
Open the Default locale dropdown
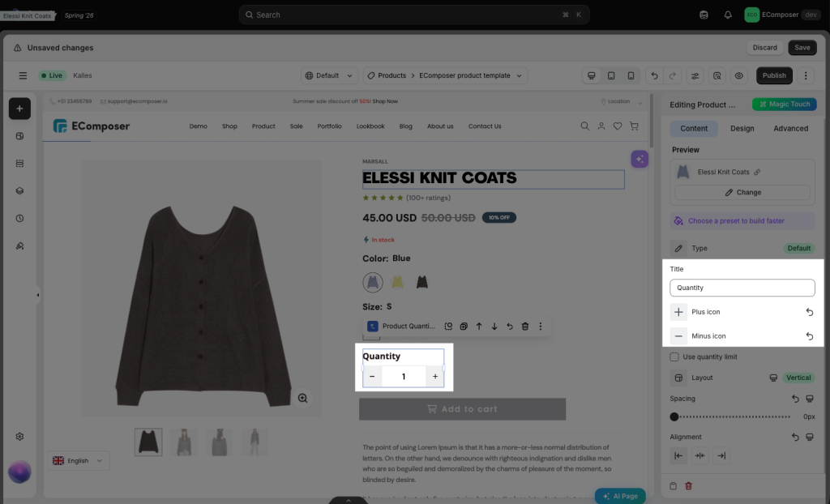[330, 75]
